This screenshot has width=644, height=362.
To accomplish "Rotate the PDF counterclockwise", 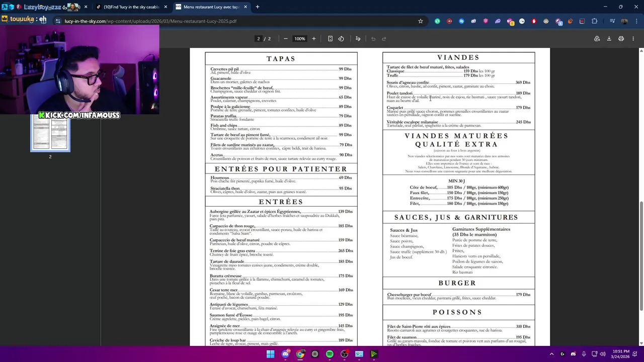I will point(341,39).
